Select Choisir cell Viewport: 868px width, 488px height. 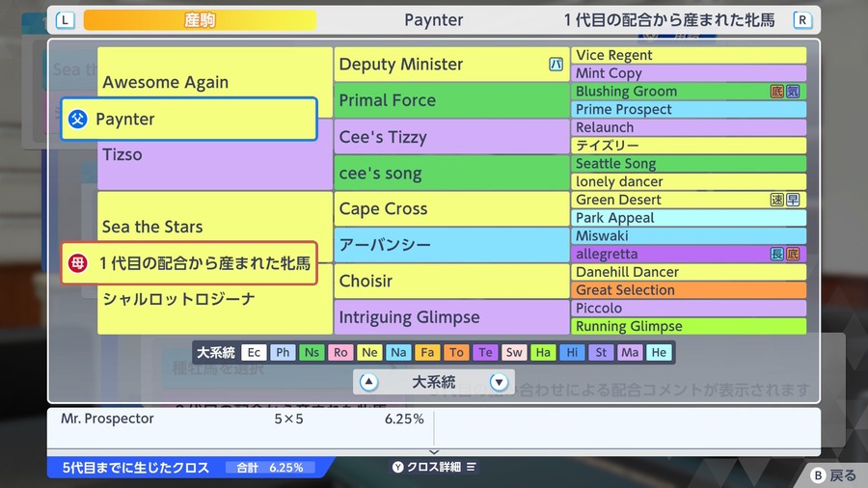pos(451,281)
